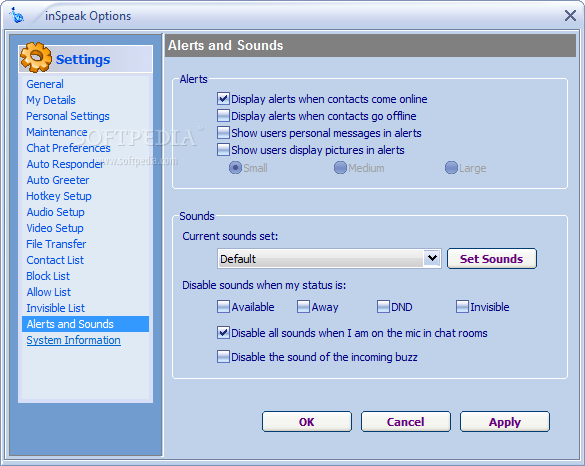Screen dimensions: 585x466
Task: Open the Auto Responder page
Action: coord(65,164)
